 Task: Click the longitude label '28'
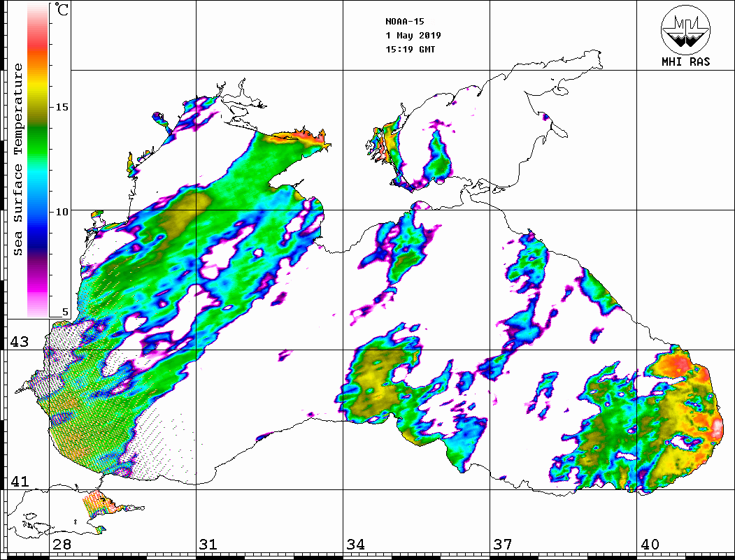62,545
